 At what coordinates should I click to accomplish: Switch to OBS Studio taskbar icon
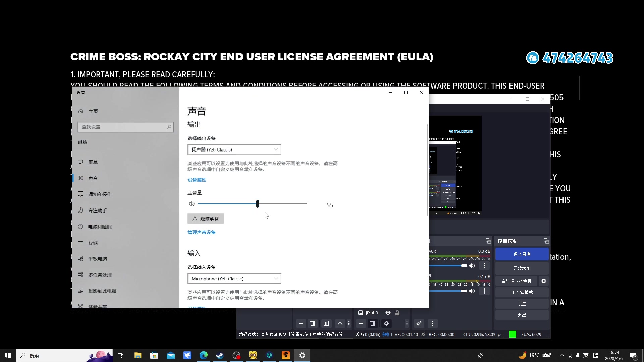236,355
